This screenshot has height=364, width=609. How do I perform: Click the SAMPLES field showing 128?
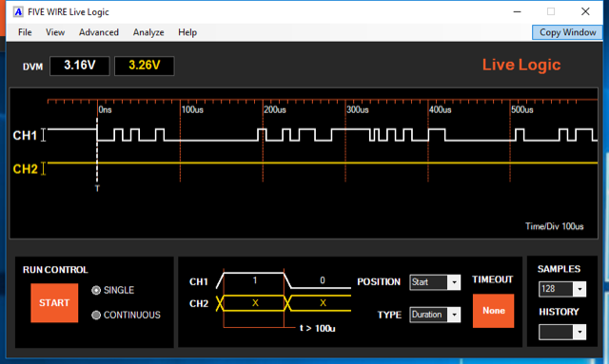[x=556, y=289]
